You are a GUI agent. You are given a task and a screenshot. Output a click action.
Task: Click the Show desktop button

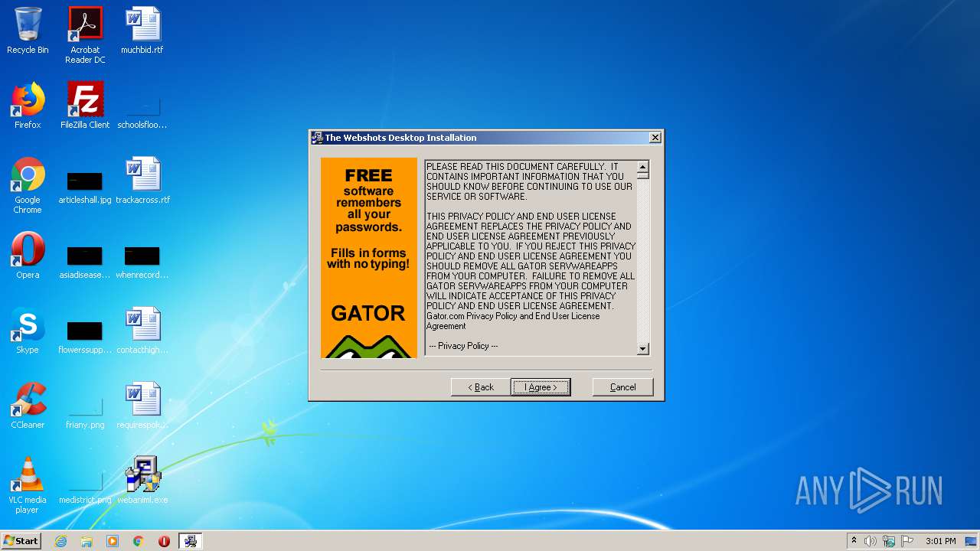coord(972,541)
